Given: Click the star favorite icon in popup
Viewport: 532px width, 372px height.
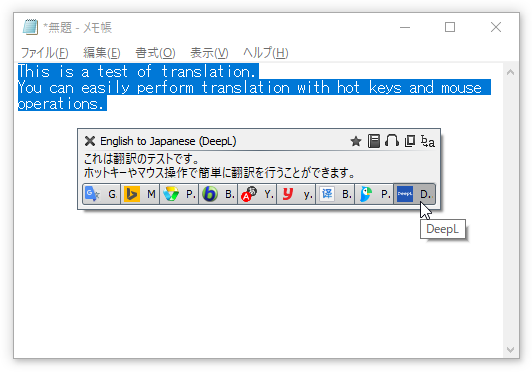Looking at the screenshot, I should click(356, 141).
